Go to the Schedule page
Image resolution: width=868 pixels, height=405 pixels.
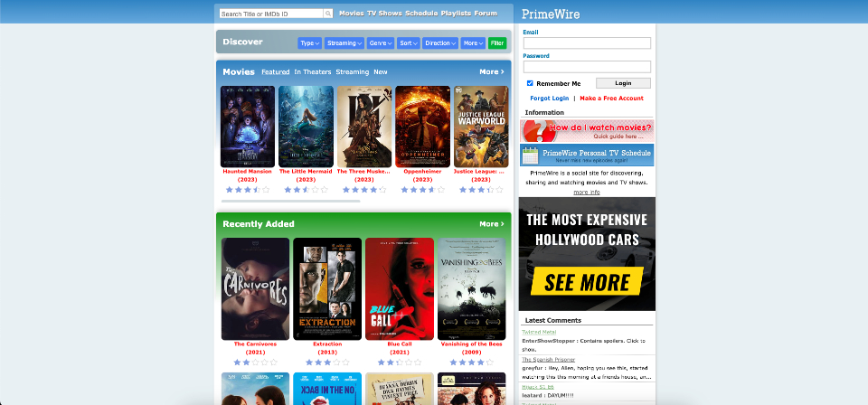421,14
